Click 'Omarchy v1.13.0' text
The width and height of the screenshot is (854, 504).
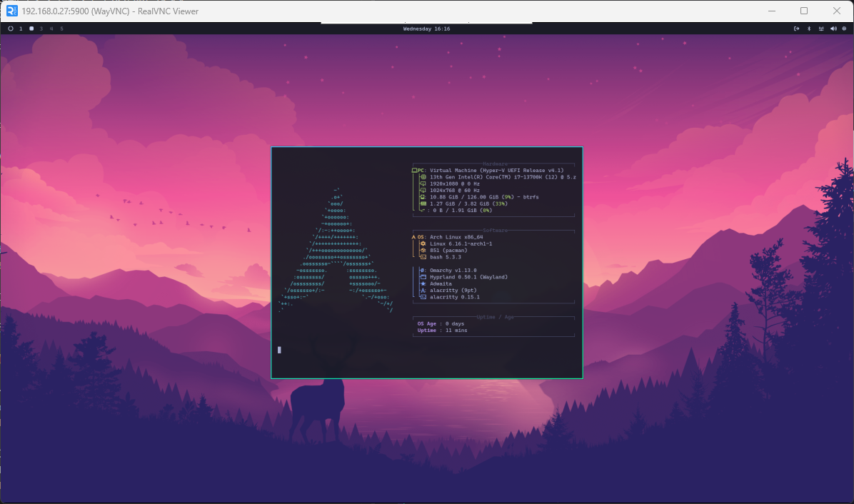tap(453, 271)
